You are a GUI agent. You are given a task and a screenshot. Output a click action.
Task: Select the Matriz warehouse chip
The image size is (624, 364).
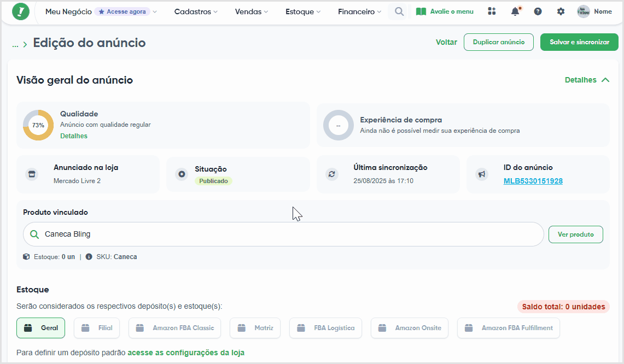click(x=255, y=328)
